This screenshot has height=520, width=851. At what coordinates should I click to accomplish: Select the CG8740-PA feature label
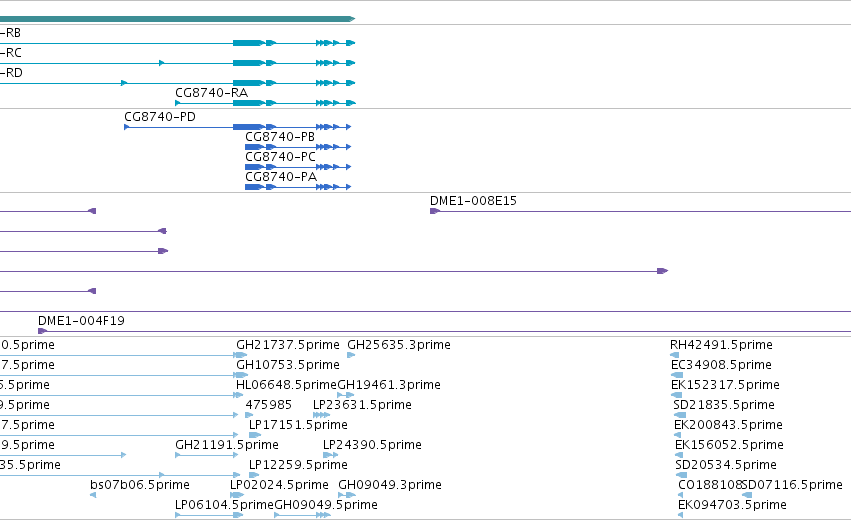(281, 177)
